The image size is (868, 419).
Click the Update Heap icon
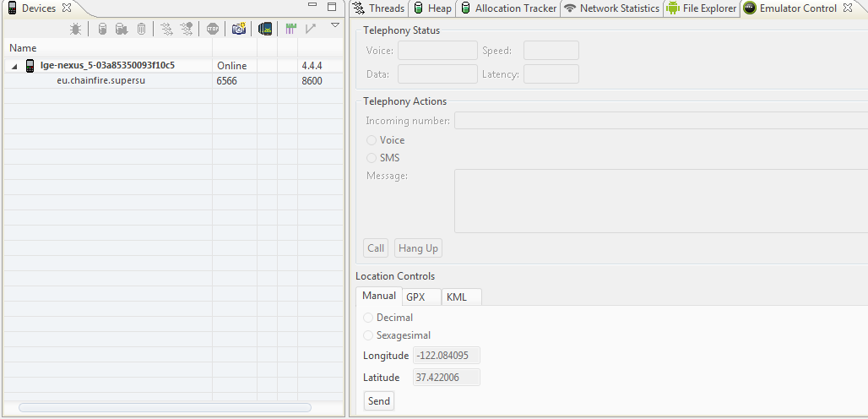click(x=102, y=29)
